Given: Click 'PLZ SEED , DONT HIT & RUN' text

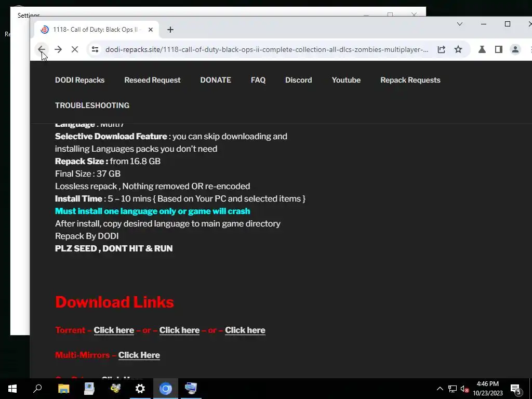Looking at the screenshot, I should pyautogui.click(x=114, y=248).
